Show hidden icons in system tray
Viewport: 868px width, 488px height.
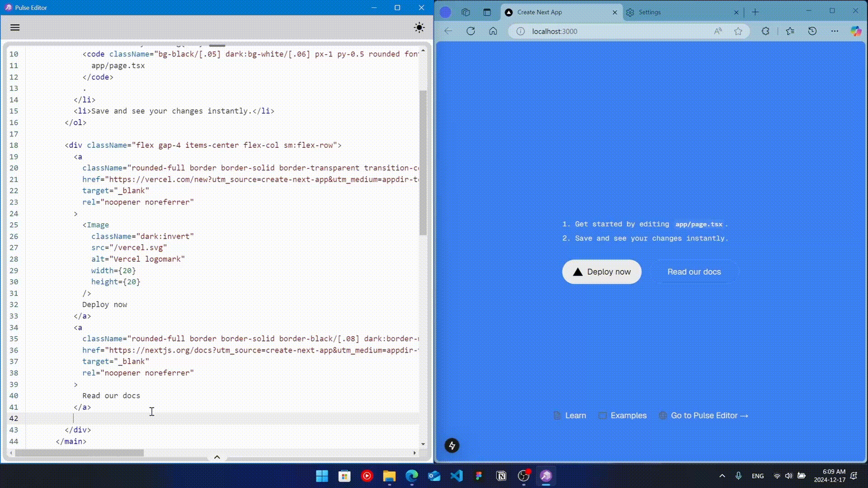(x=722, y=476)
